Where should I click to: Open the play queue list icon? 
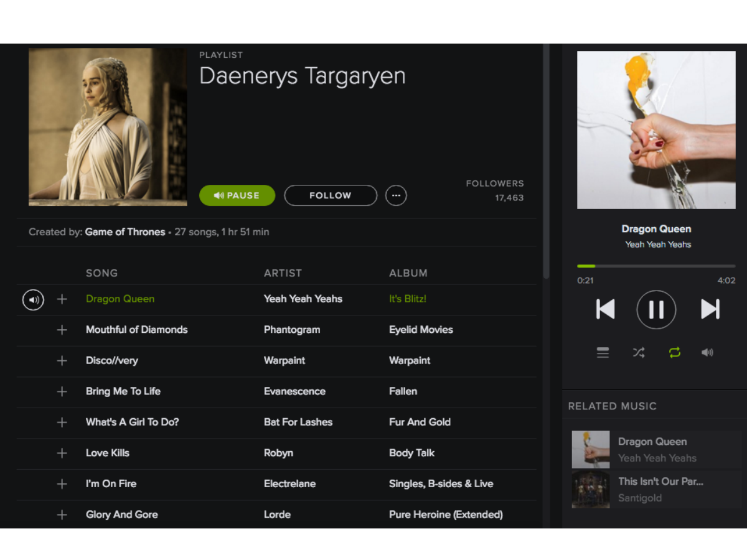(x=603, y=353)
